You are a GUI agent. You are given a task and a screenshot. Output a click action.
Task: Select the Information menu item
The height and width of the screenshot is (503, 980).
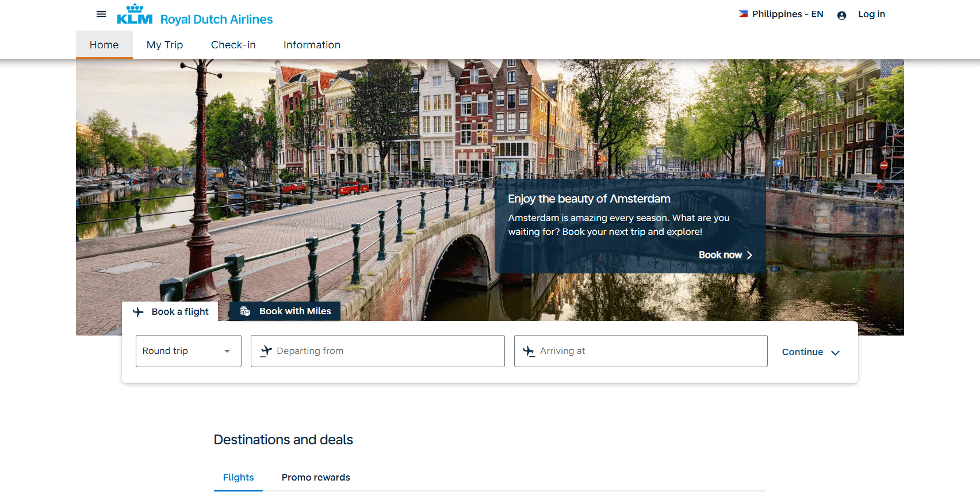tap(312, 45)
